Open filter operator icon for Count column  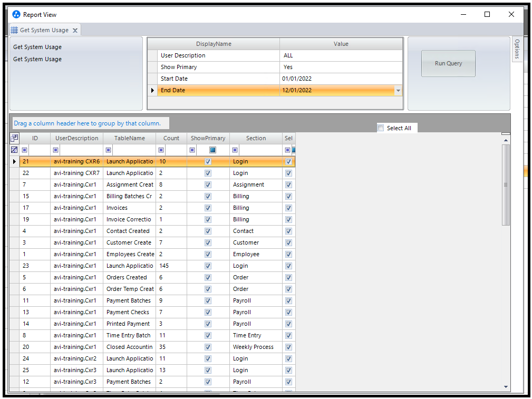[x=161, y=150]
